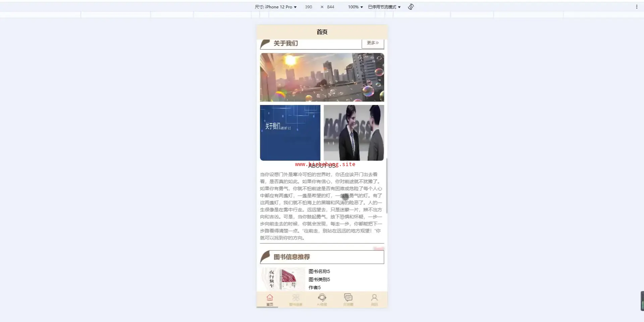Click the page vertical scrollbar thumb

click(x=387, y=185)
